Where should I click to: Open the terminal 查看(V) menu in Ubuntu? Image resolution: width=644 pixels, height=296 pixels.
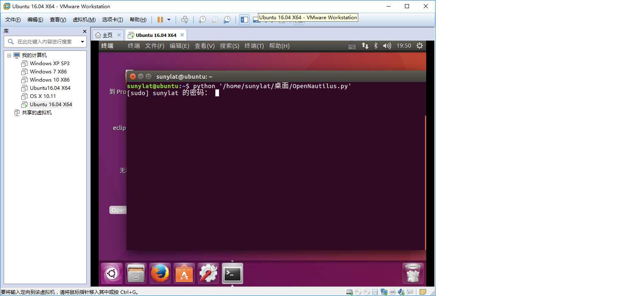(x=205, y=46)
